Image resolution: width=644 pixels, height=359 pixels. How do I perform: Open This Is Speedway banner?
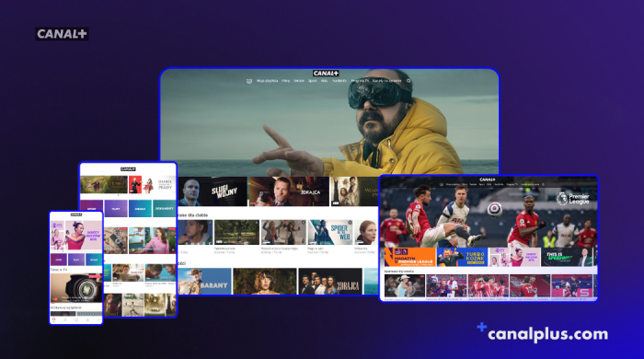pyautogui.click(x=567, y=257)
